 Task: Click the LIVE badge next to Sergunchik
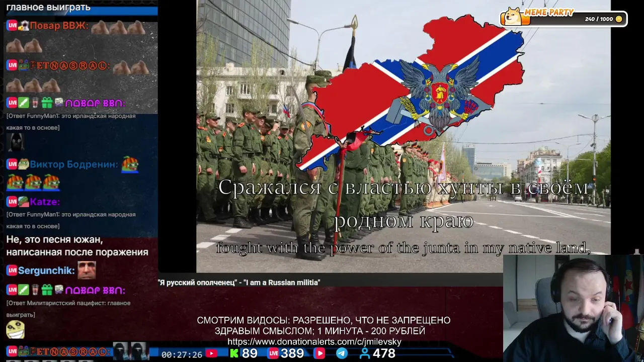pyautogui.click(x=12, y=270)
